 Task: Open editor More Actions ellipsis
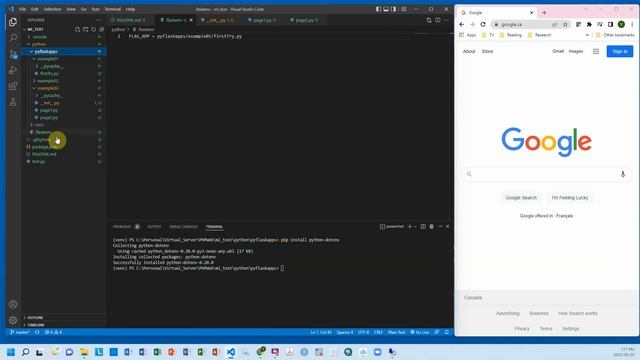pyautogui.click(x=446, y=20)
